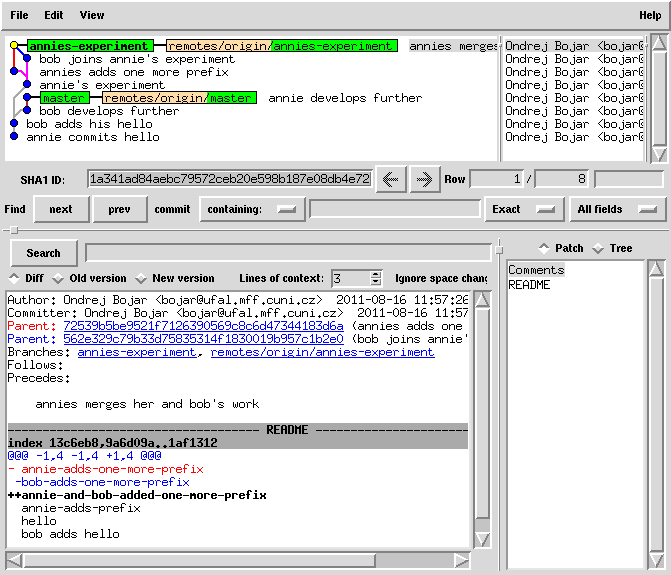Switch file list to Tree view
The height and width of the screenshot is (575, 671).
click(x=598, y=248)
